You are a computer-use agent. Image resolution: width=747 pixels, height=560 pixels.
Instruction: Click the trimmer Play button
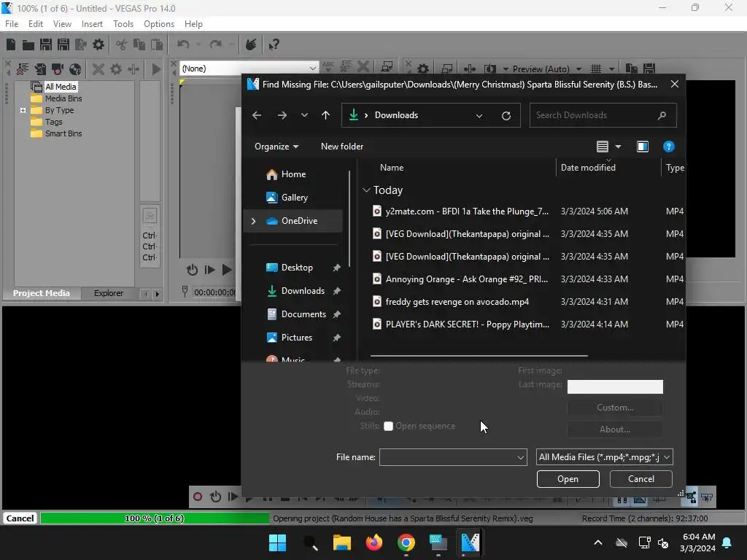pyautogui.click(x=227, y=270)
